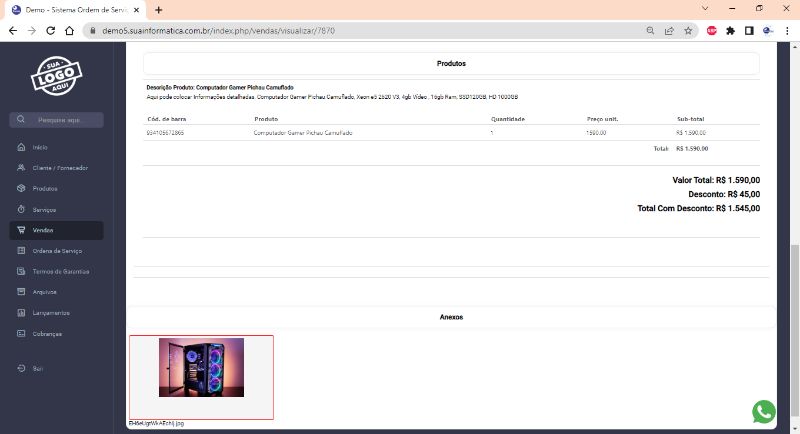Click the Sair logout link
This screenshot has height=434, width=800.
tap(37, 368)
